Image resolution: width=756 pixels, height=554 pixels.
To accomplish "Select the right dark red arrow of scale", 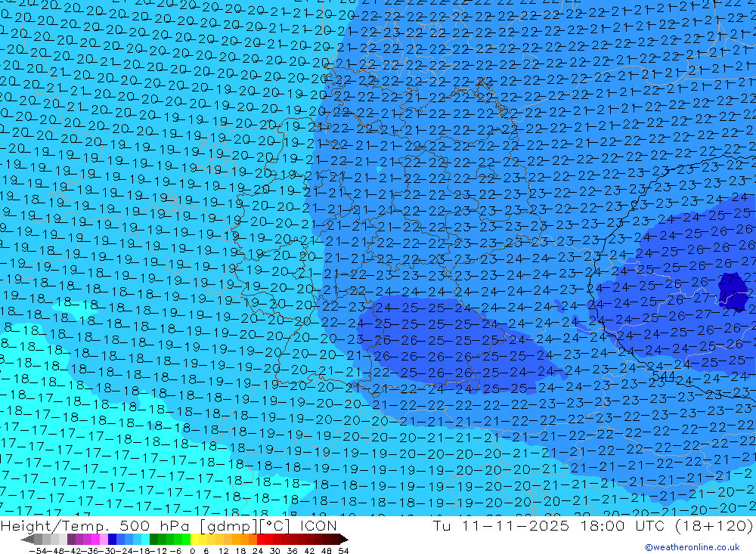I will (343, 539).
